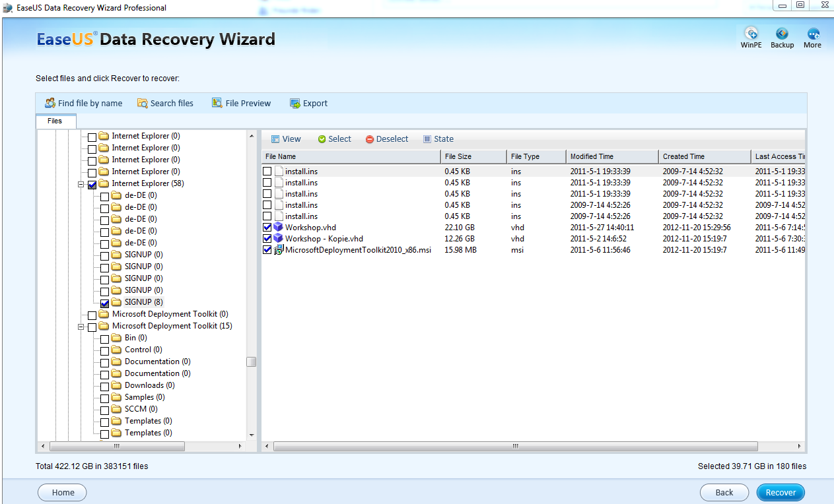This screenshot has width=834, height=504.
Task: Uncheck the MicrosoftDeploymentToolkit2010_x86.msi checkbox
Action: pyautogui.click(x=267, y=250)
